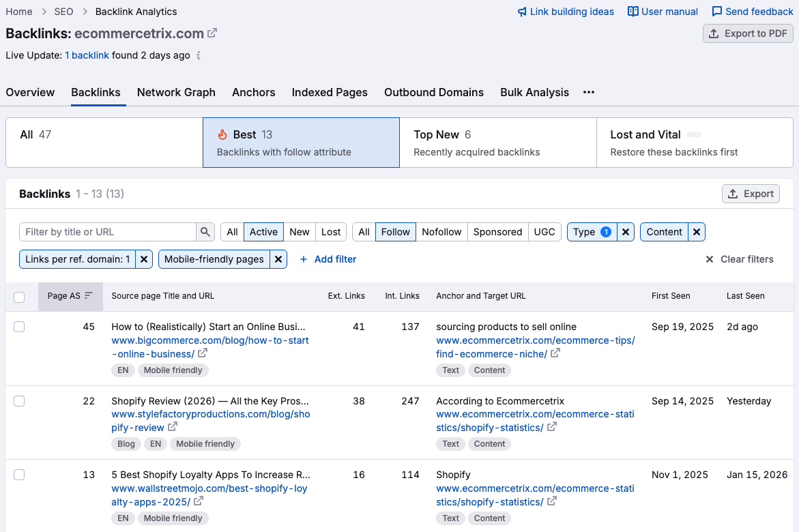Viewport: 799px width, 532px height.
Task: Check the select-all checkbox in the table header
Action: (19, 296)
